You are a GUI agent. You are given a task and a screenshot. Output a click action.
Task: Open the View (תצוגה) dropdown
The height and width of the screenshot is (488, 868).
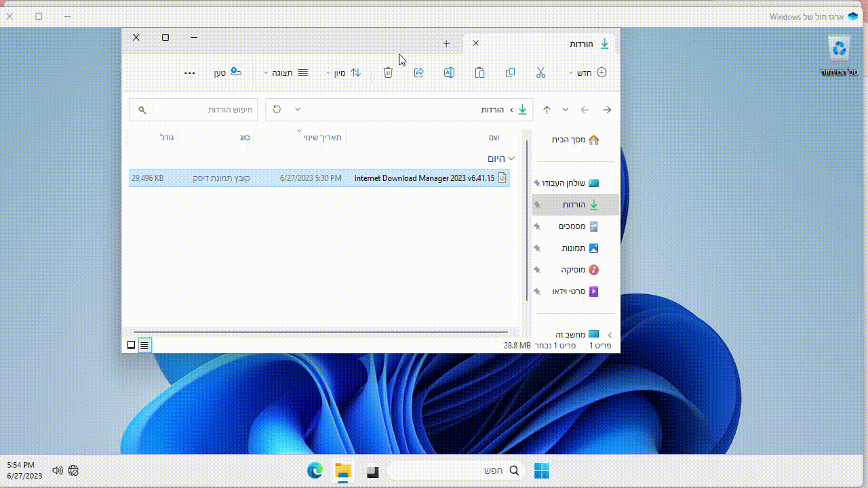(x=285, y=73)
